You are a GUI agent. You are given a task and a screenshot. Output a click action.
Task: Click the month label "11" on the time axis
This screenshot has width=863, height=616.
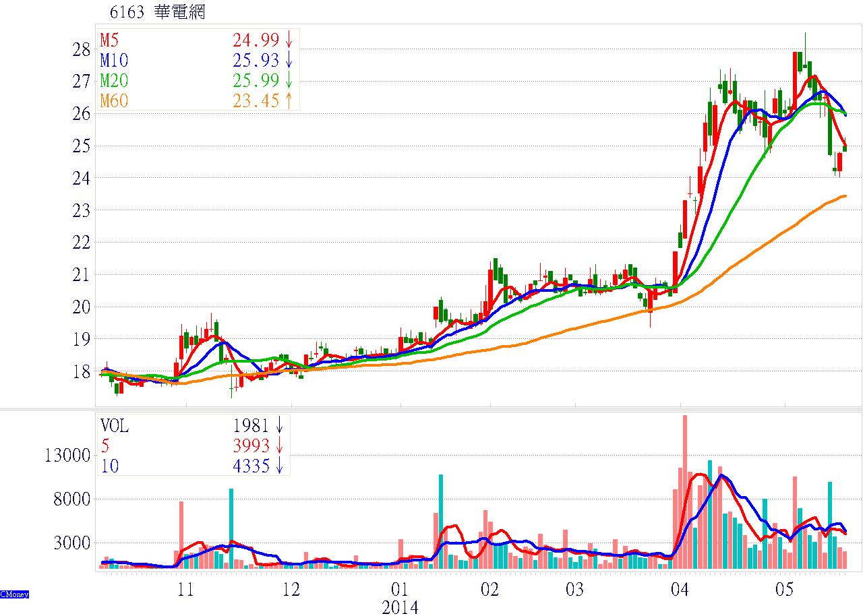pos(185,590)
